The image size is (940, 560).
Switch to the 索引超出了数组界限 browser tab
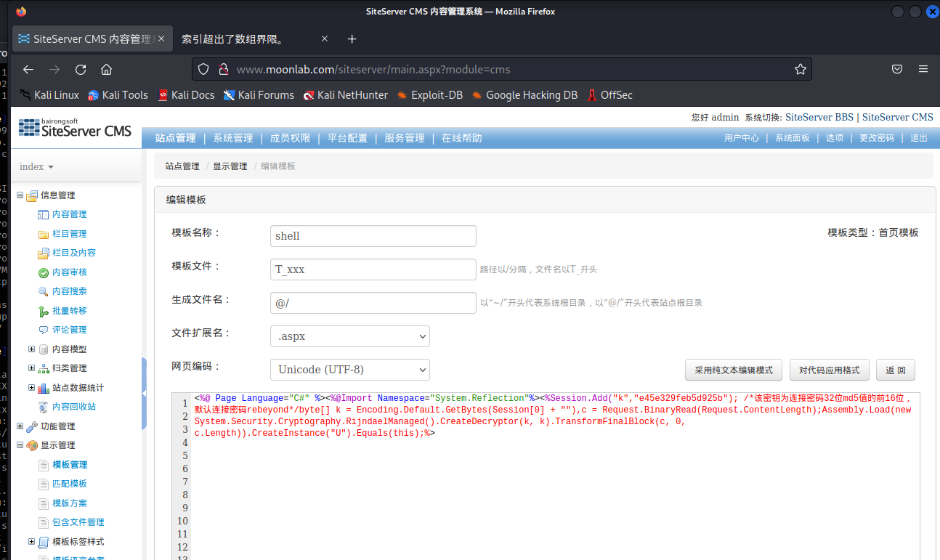(x=253, y=38)
